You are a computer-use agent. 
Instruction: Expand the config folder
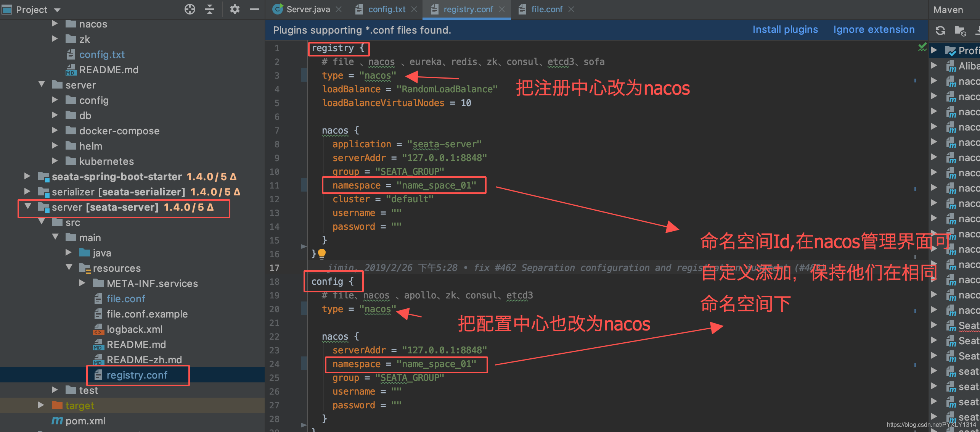(55, 100)
